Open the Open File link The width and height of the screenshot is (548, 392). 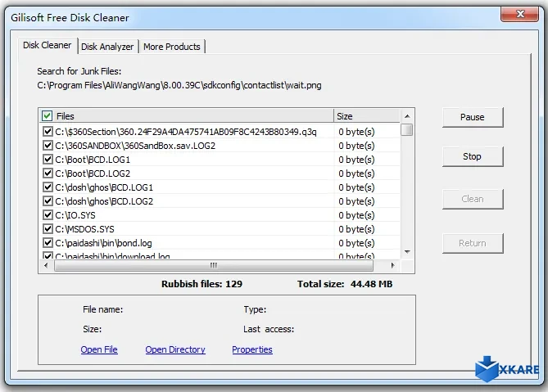(x=99, y=349)
